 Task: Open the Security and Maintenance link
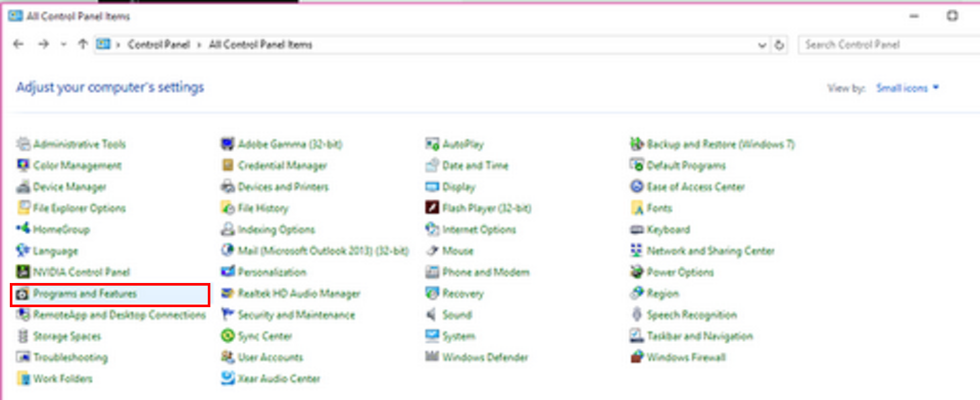(x=297, y=315)
